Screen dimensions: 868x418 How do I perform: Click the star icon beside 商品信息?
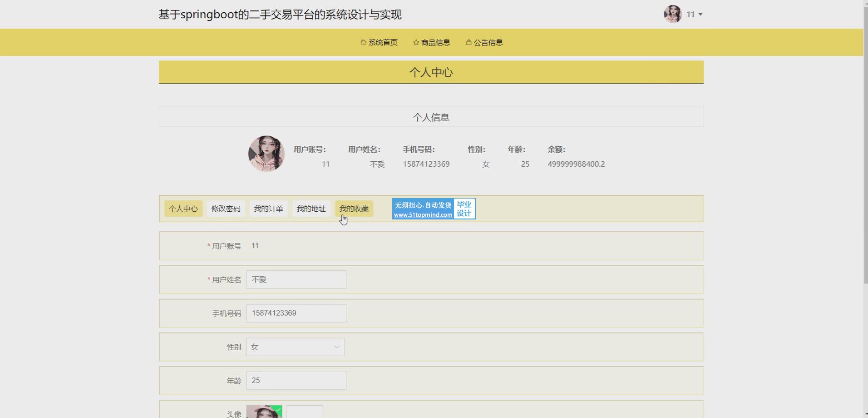[416, 42]
